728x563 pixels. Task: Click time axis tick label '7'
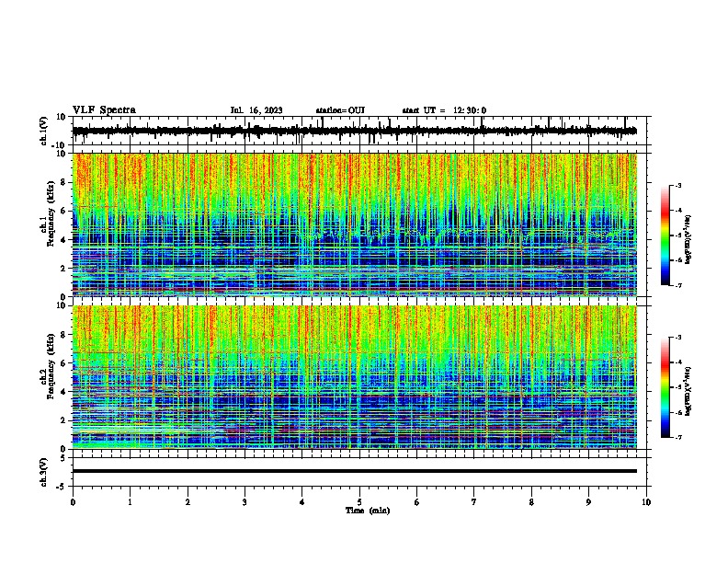pos(474,502)
